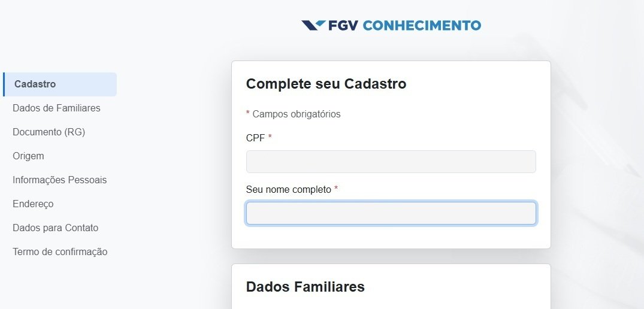Open the Documento (RG) sidebar item
The image size is (644, 309).
pyautogui.click(x=49, y=132)
